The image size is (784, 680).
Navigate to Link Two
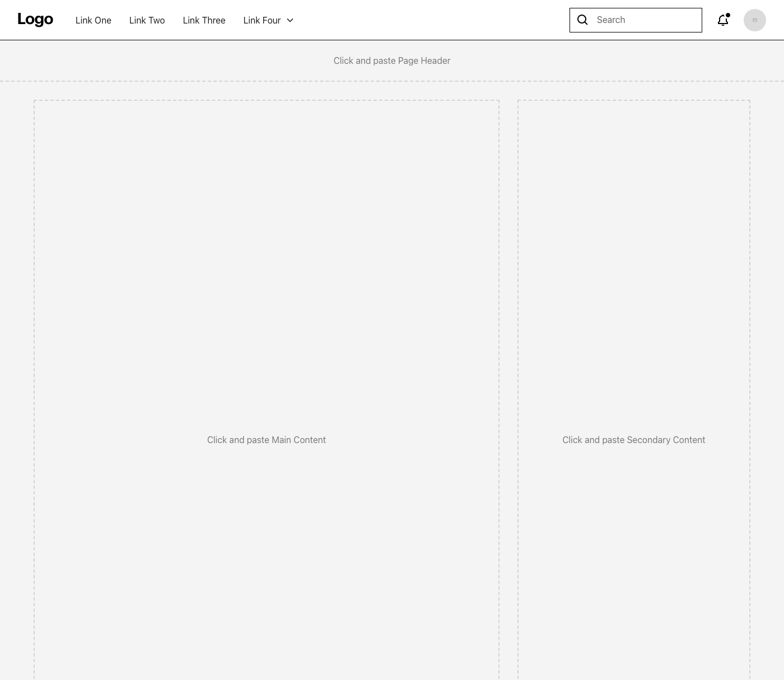[147, 20]
